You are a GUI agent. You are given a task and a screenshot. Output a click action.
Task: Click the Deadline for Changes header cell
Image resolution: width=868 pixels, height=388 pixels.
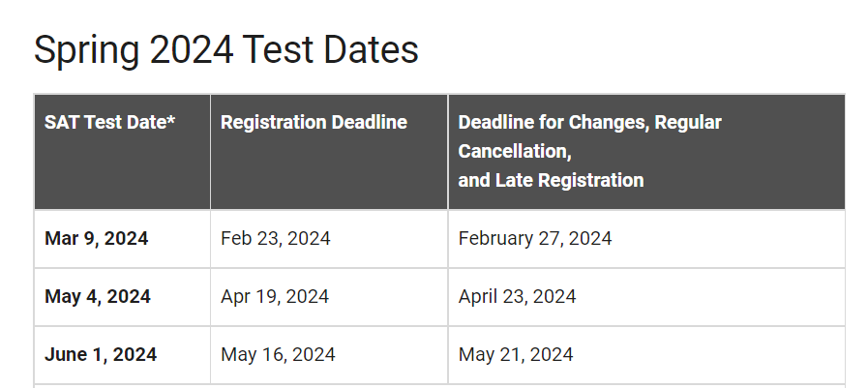pos(589,123)
